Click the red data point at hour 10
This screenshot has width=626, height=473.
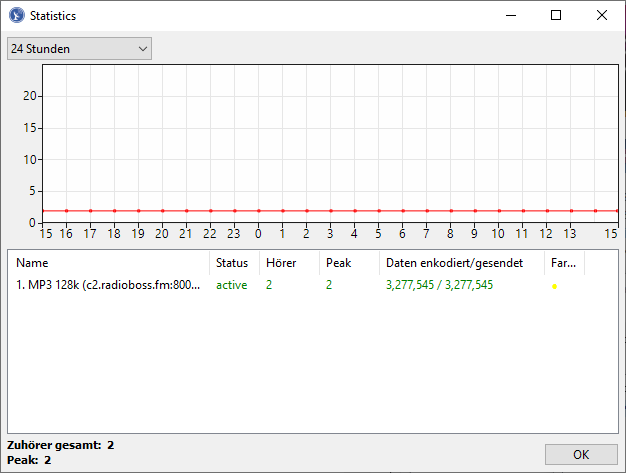499,211
